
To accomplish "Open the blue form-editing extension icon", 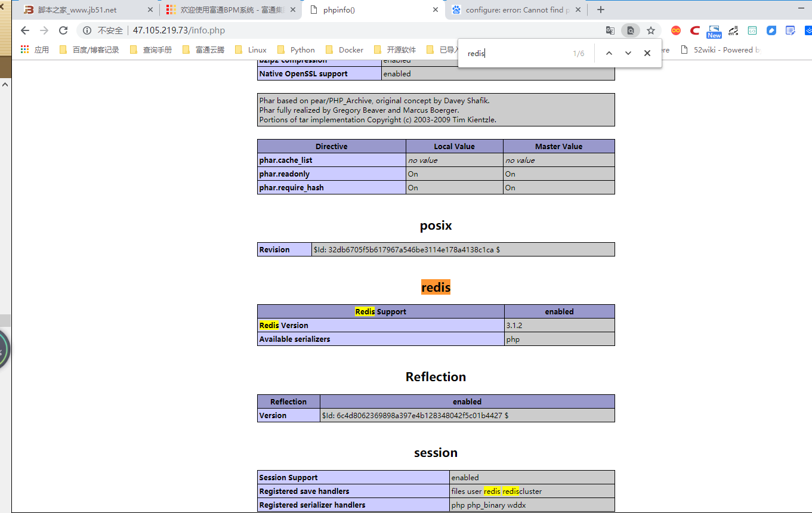I will click(x=791, y=30).
